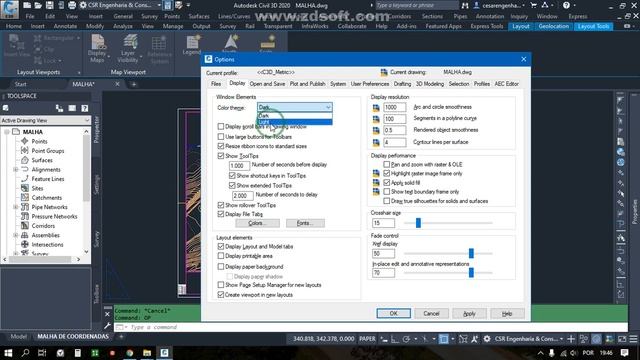This screenshot has height=360, width=640.
Task: Select Light in Color theme dropdown list
Action: (x=294, y=122)
